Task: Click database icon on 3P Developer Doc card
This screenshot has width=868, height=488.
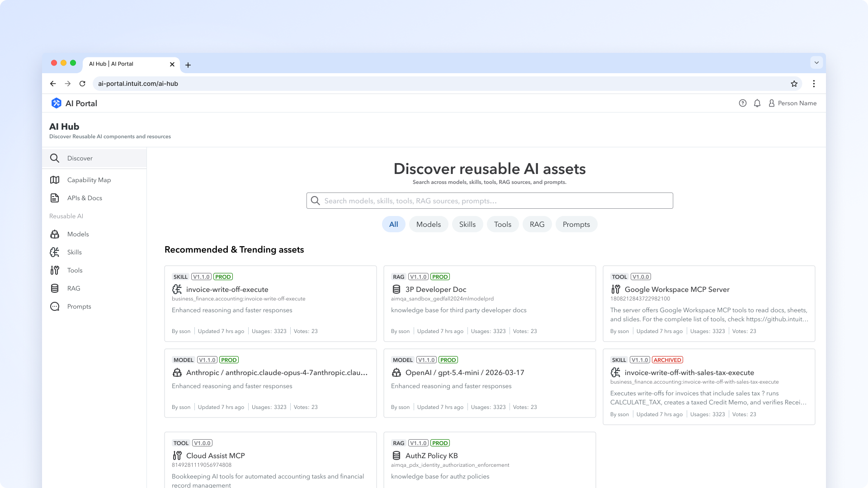Action: [x=396, y=289]
